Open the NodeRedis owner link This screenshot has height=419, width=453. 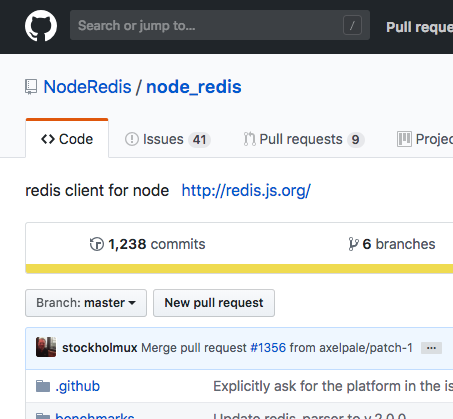point(87,87)
